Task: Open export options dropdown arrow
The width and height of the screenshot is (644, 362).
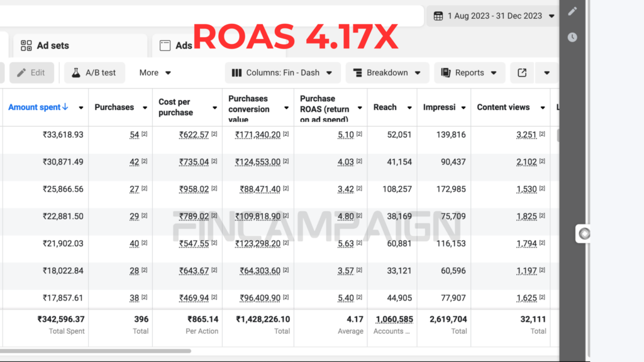Action: 547,73
